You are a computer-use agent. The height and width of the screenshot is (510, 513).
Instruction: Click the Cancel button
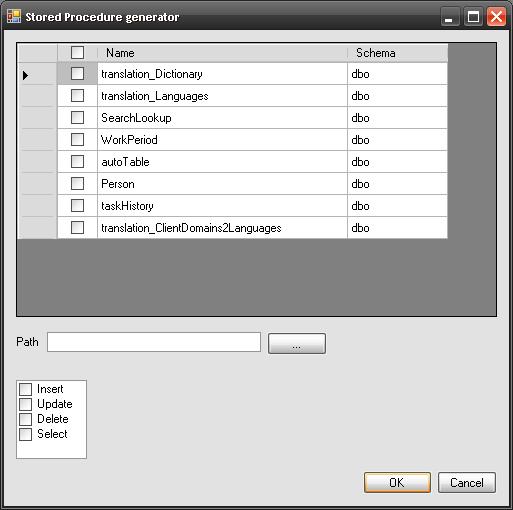pyautogui.click(x=467, y=482)
